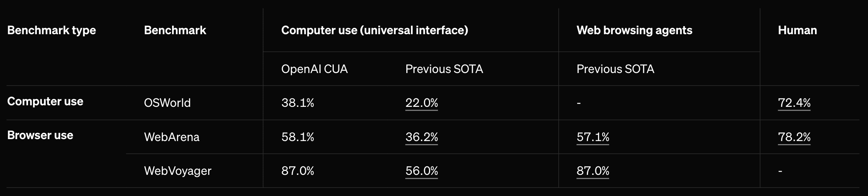The width and height of the screenshot is (868, 196).
Task: Click the "Benchmark type" column header
Action: click(51, 30)
